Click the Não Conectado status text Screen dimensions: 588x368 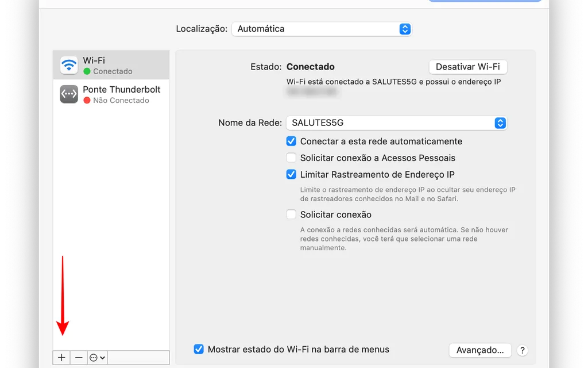click(121, 100)
